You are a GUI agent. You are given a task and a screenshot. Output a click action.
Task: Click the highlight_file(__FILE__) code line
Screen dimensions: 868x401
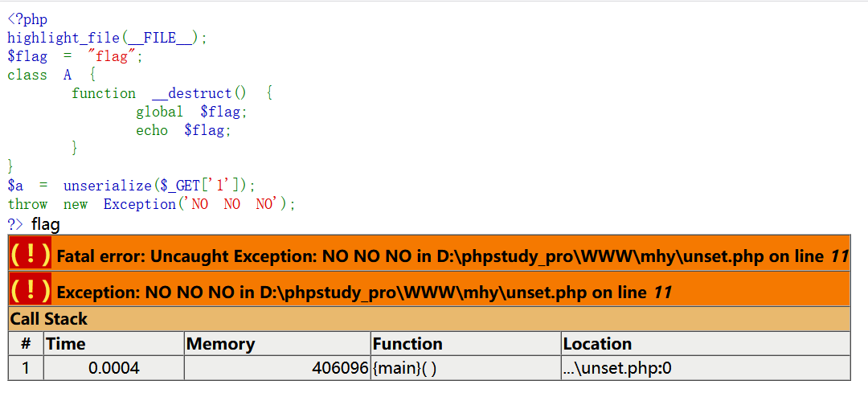point(107,38)
